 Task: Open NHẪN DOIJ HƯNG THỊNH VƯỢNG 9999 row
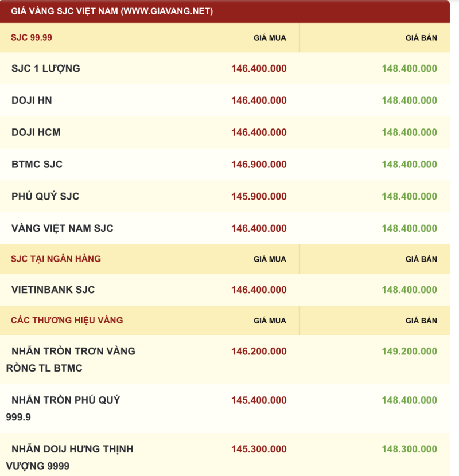69,457
